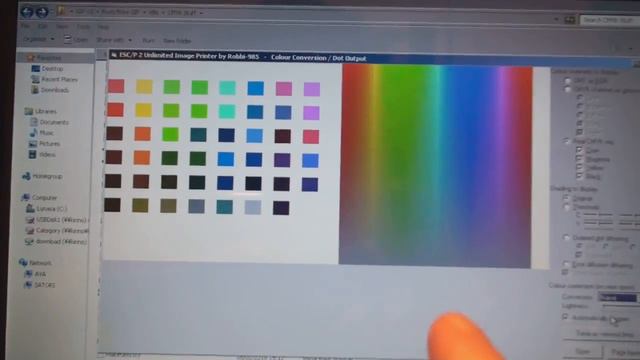Screen dimensions: 640x360
Task: Click the top-left red colour swatch
Action: click(x=116, y=86)
